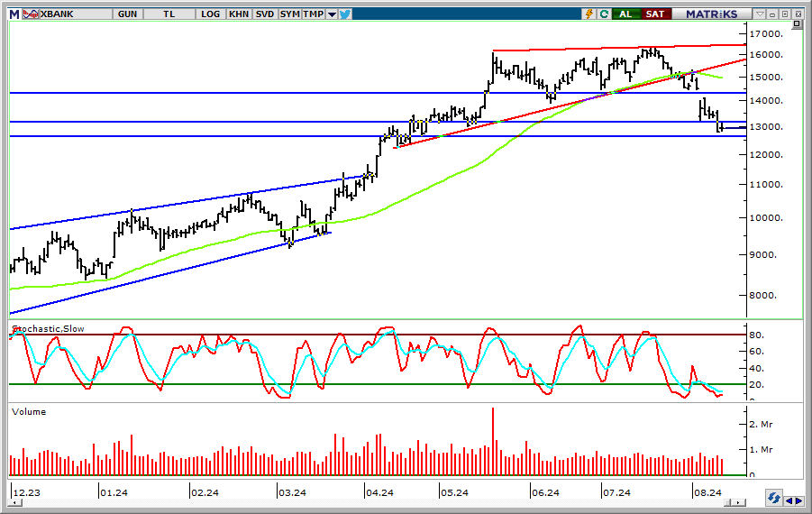Open the triangle menu beside MATRIKS logo

[760, 14]
